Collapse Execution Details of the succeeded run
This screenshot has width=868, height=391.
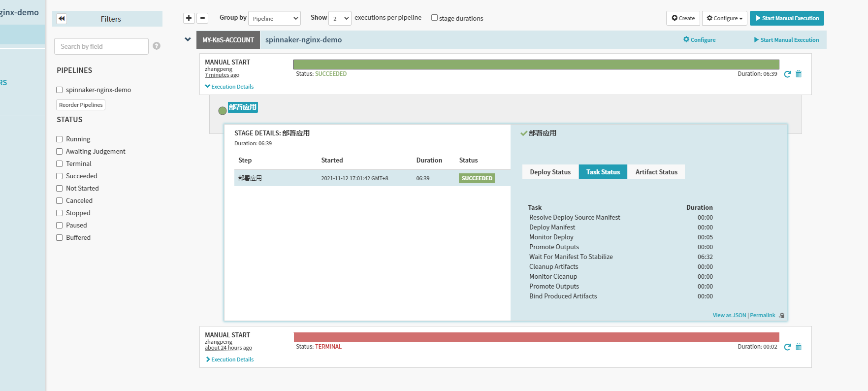point(229,87)
